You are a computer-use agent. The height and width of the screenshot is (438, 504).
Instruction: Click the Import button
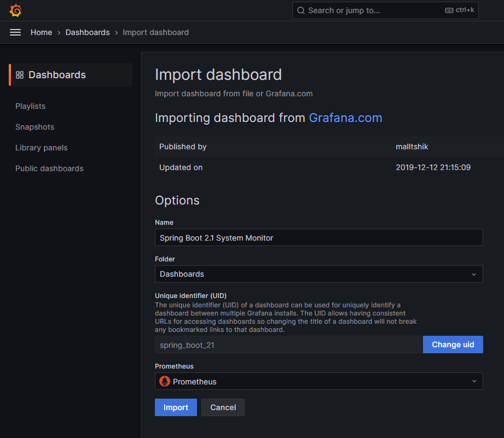tap(176, 407)
